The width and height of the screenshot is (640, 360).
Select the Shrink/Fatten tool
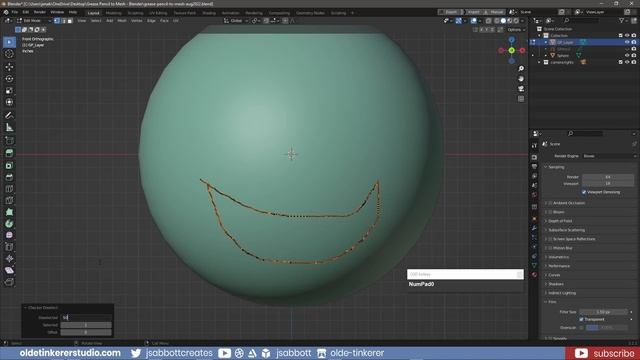click(9, 259)
